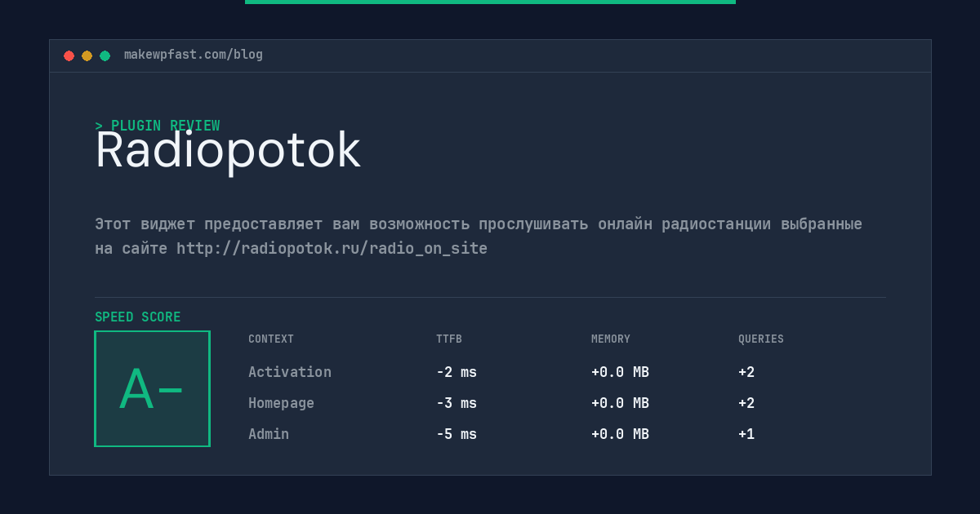Click the CONTEXT column header
Screen dimensions: 980x514
(x=271, y=339)
